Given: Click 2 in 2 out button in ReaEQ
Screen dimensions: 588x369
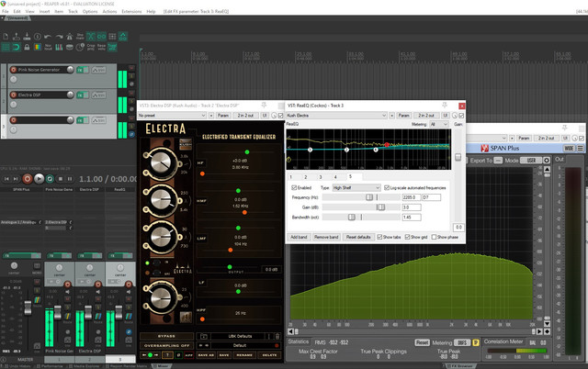Looking at the screenshot, I should pos(426,116).
